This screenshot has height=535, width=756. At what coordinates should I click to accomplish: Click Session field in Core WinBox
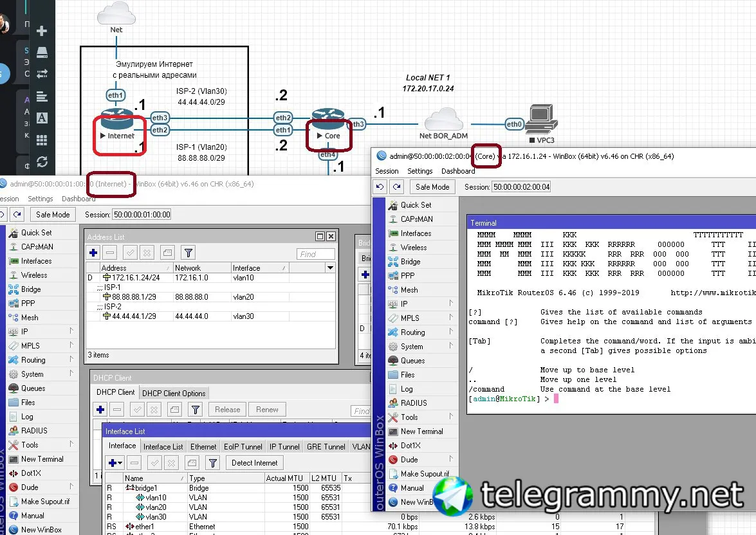tap(521, 187)
